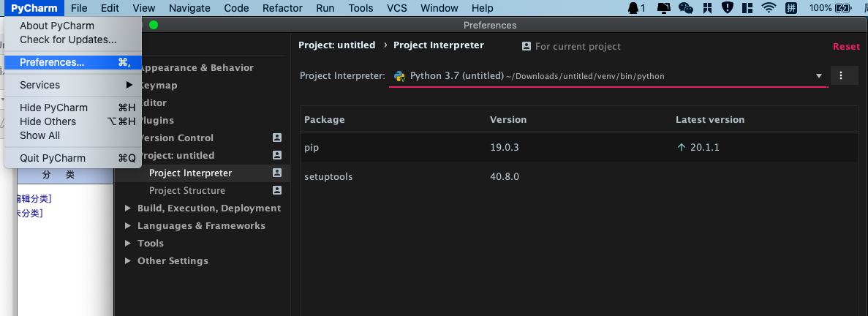Image resolution: width=868 pixels, height=316 pixels.
Task: Open the Project Interpreter dropdown arrow
Action: point(819,76)
